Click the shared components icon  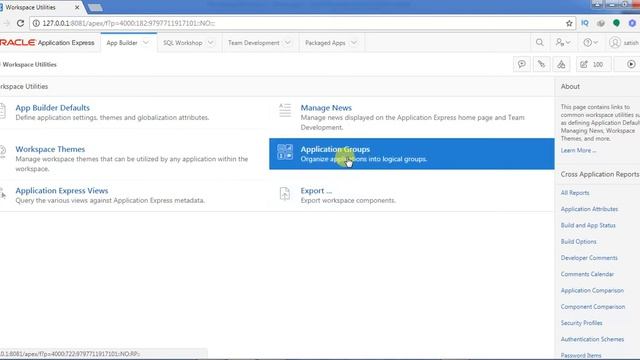(561, 64)
